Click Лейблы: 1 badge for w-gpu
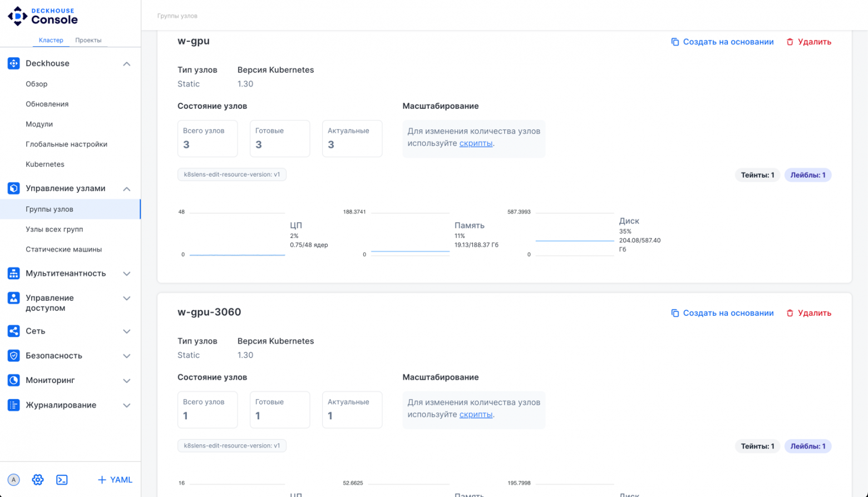The image size is (868, 497). coord(808,175)
